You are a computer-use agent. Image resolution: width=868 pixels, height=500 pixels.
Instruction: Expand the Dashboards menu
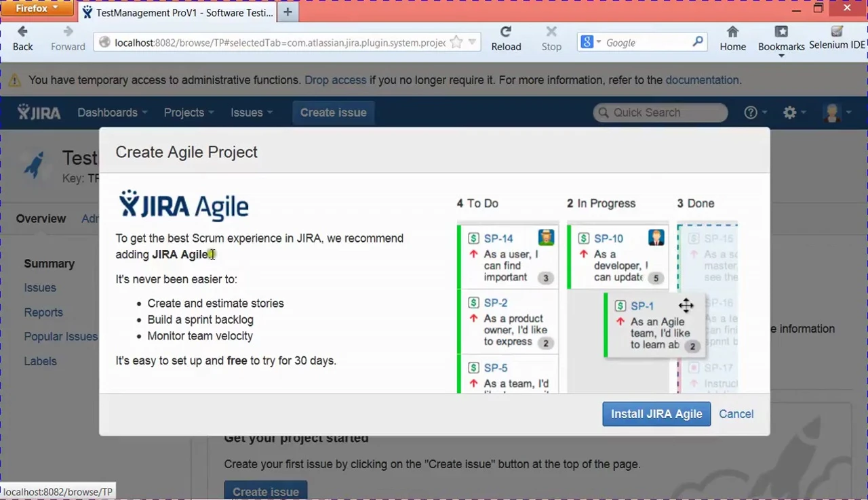pyautogui.click(x=112, y=112)
